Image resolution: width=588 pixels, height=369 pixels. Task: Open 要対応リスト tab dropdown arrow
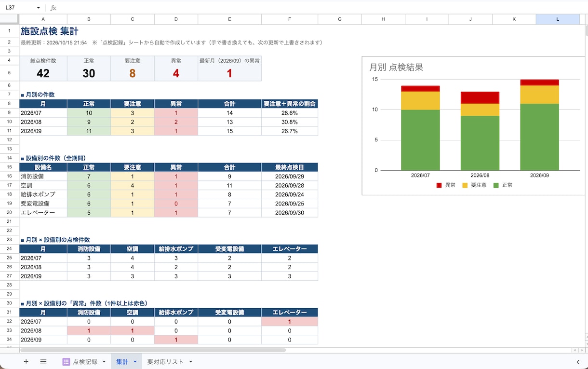point(191,362)
